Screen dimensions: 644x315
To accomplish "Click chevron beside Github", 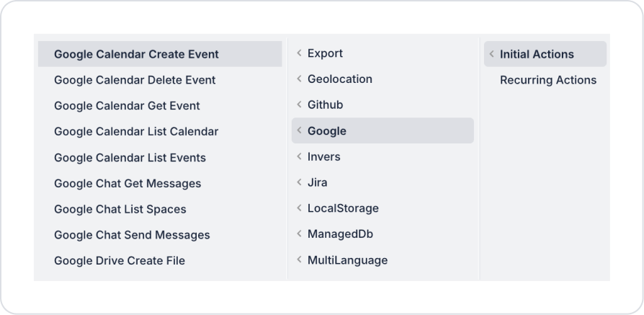I will 300,105.
